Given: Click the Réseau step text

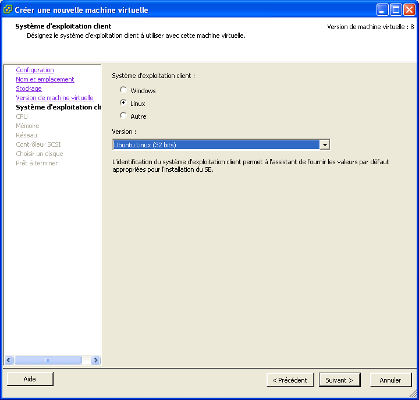Looking at the screenshot, I should click(26, 135).
